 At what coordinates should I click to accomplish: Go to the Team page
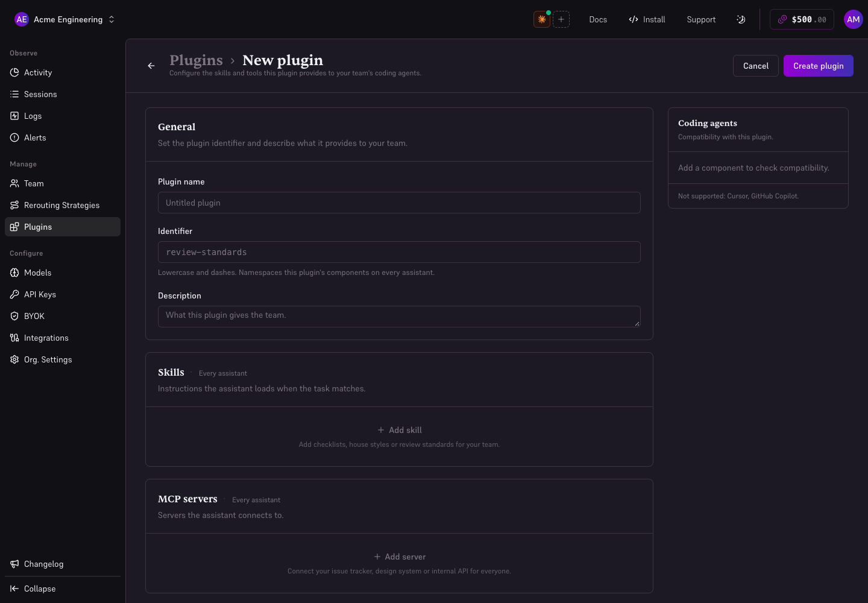coord(63,183)
